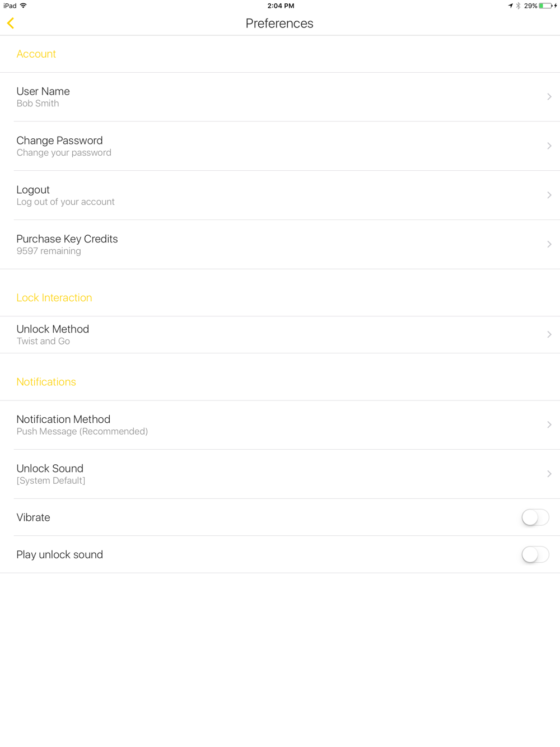
Task: Turn on Play unlock sound switch
Action: pyautogui.click(x=535, y=554)
